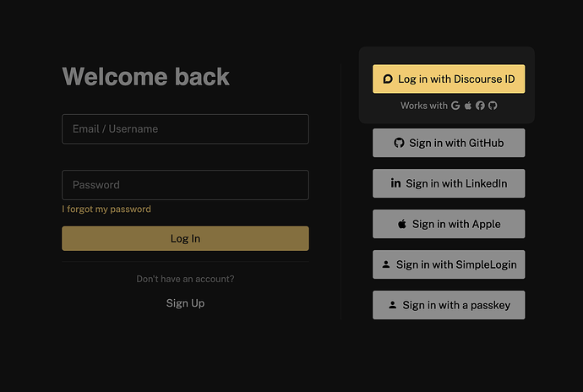Screen dimensions: 583x392
Task: Click the person icon in the SimpleLogin button
Action: (x=386, y=264)
